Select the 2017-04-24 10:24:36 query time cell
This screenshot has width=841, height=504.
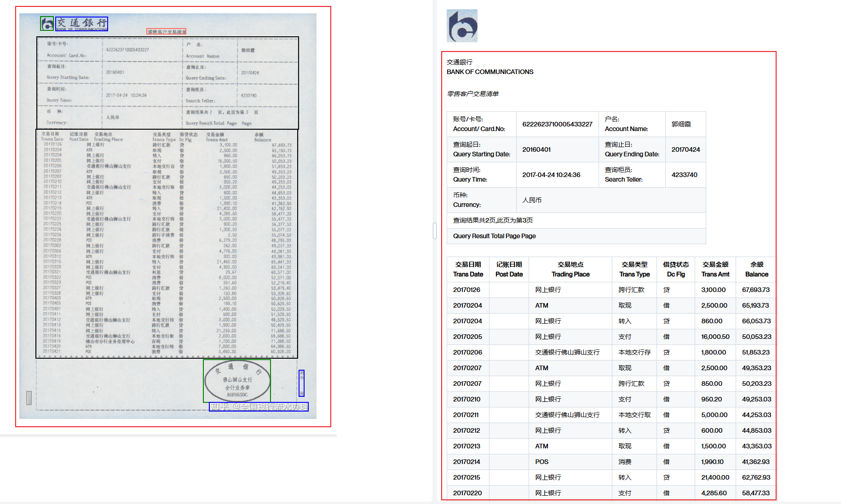coord(551,175)
